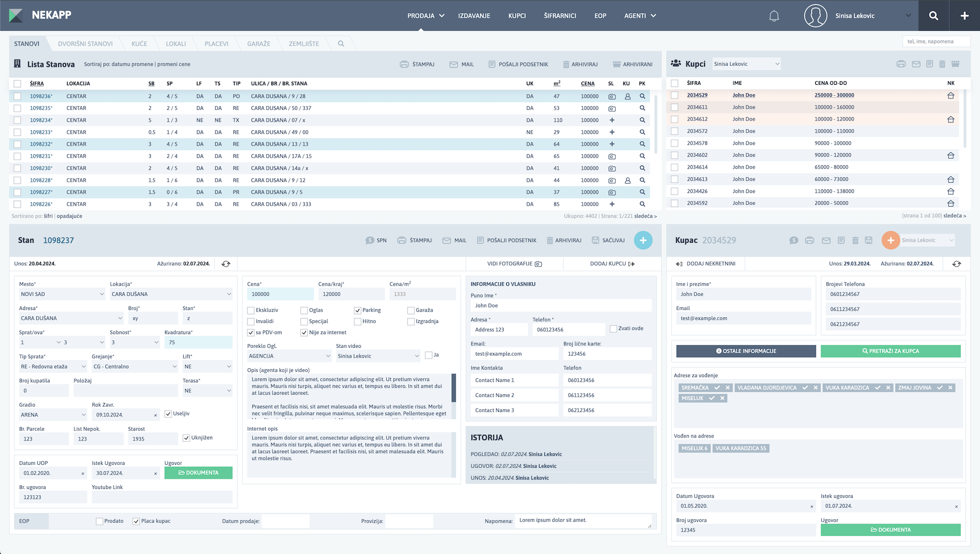Open search with the top-right magnifier icon

(933, 16)
